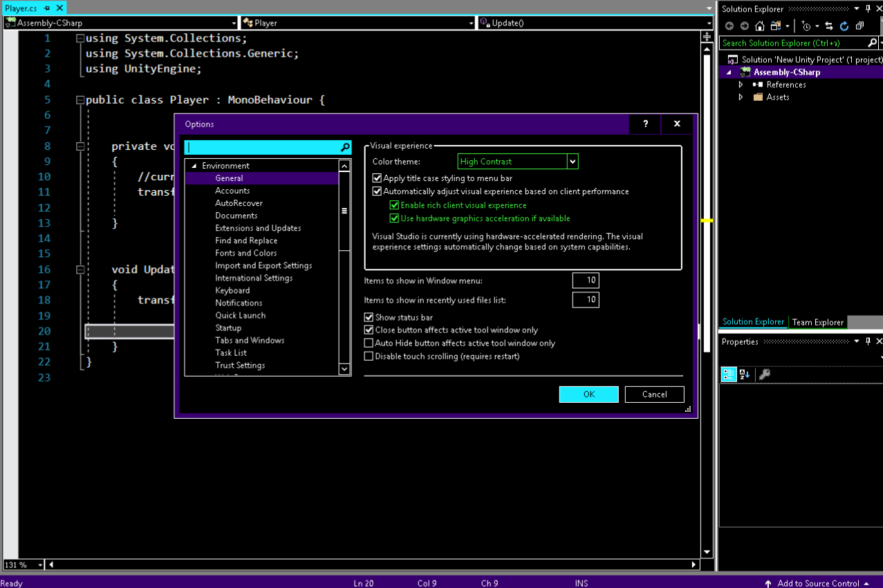Select Import and Export Settings in Options
883x588 pixels.
[x=263, y=265]
